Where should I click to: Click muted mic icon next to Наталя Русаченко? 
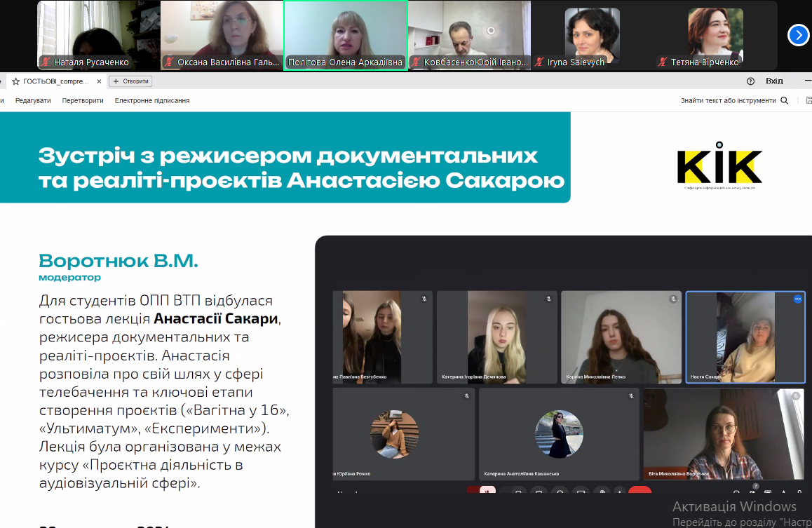tap(46, 62)
